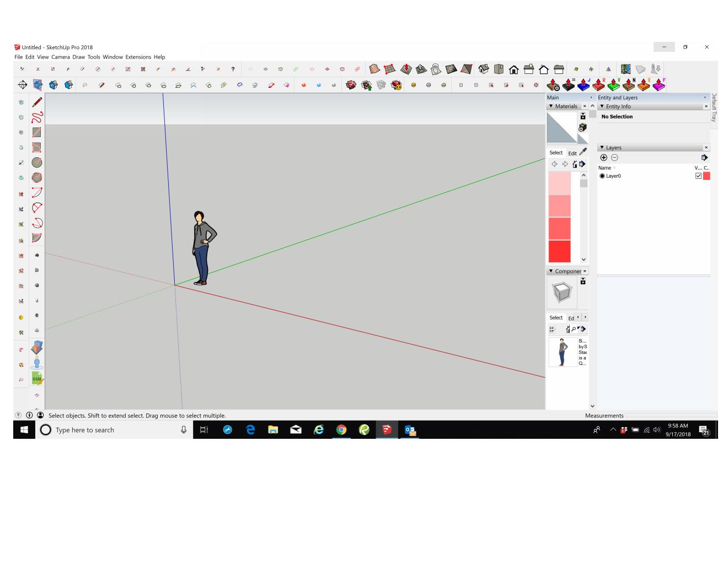
Task: Click the Add Location map icon
Action: pos(625,69)
